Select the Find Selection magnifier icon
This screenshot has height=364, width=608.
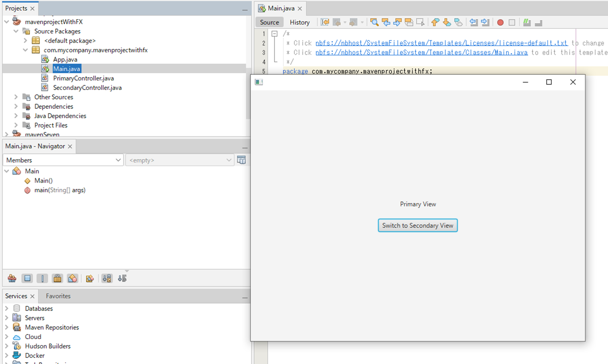coord(374,22)
